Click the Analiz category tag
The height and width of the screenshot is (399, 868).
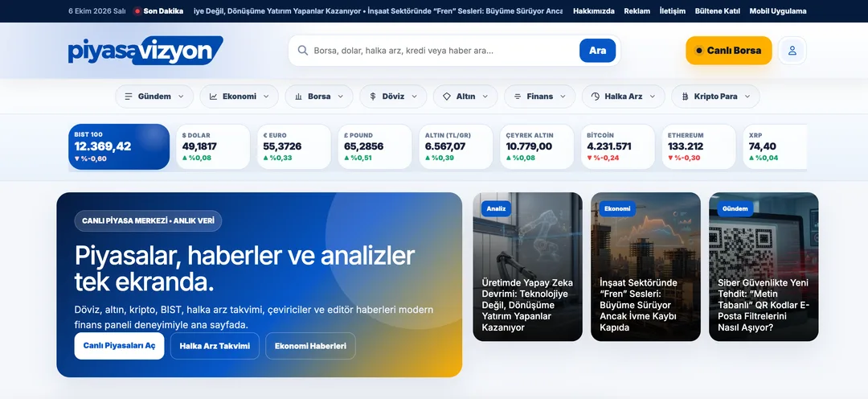click(x=497, y=209)
